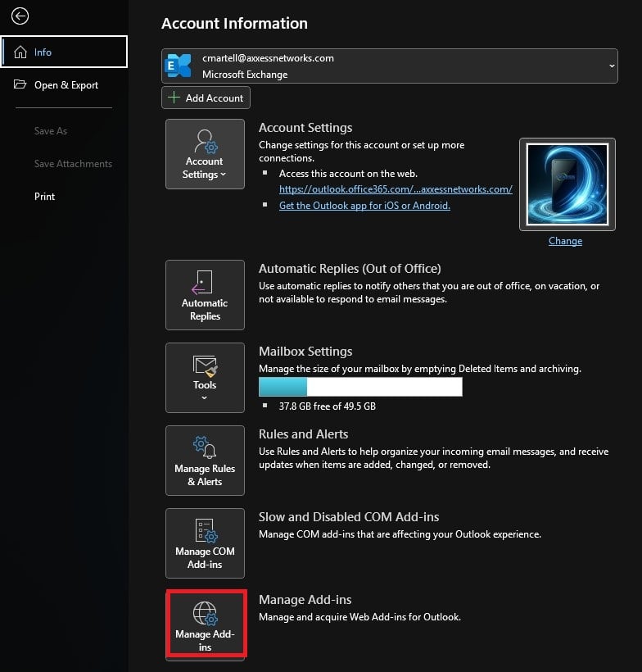Click the back arrow icon
The width and height of the screenshot is (642, 672).
click(x=20, y=16)
